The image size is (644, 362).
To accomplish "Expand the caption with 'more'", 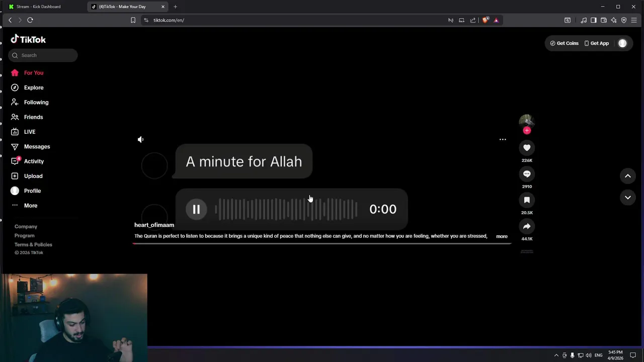I will tap(502, 236).
